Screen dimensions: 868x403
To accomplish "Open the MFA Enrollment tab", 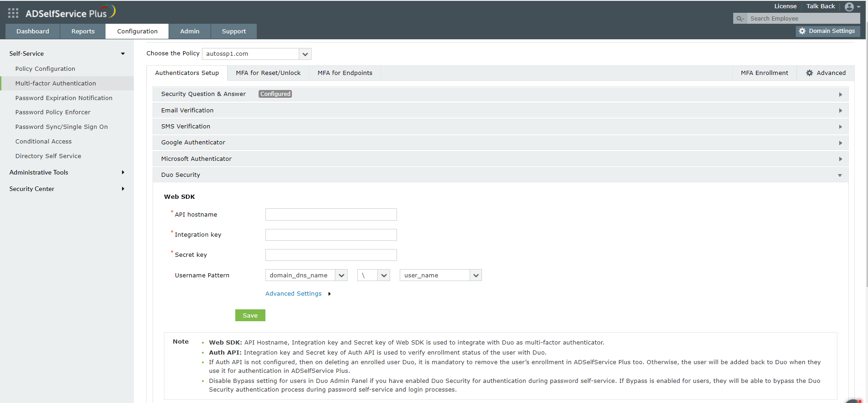I will click(x=764, y=73).
